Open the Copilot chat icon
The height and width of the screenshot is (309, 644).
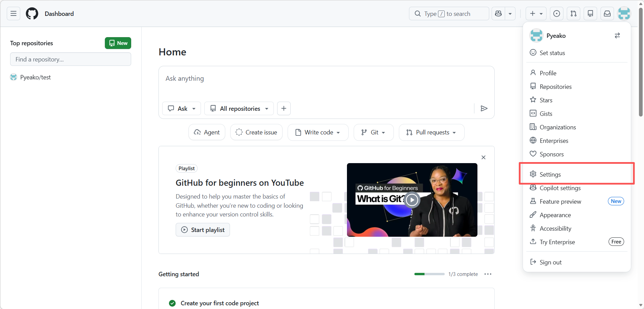click(498, 14)
